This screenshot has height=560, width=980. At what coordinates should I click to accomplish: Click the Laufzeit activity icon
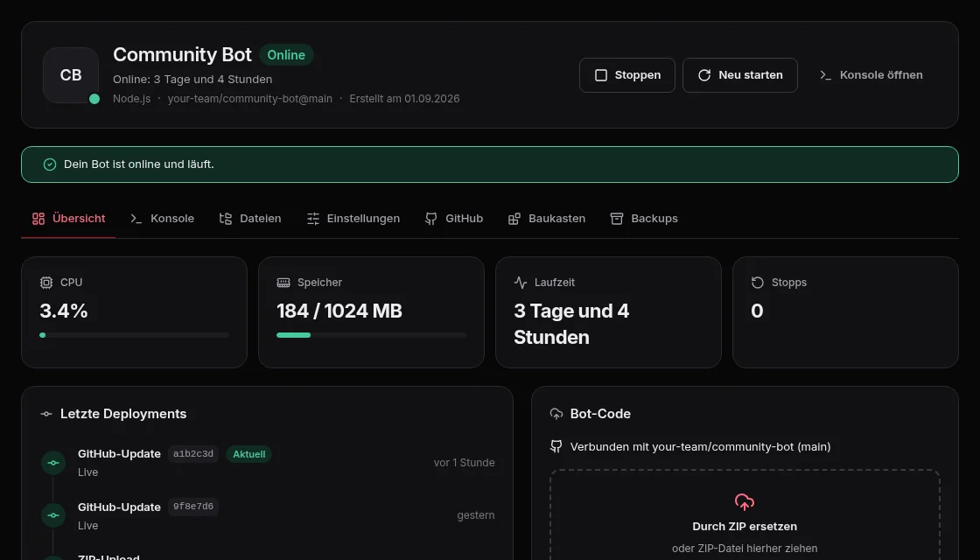pyautogui.click(x=521, y=283)
